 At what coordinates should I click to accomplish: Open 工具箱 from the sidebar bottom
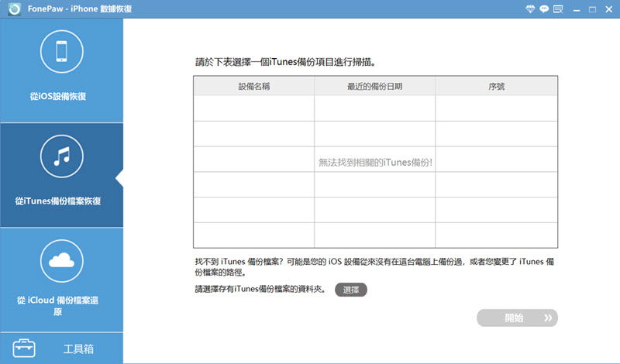pos(77,349)
